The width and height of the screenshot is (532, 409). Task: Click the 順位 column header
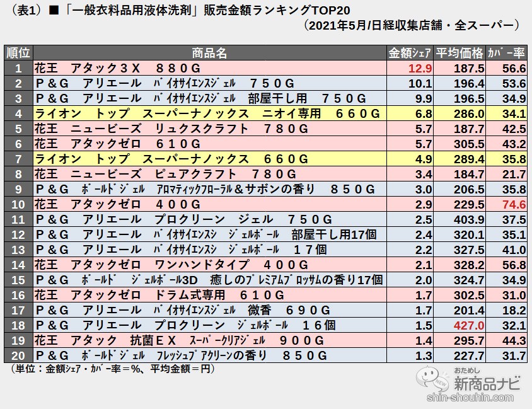pyautogui.click(x=18, y=53)
